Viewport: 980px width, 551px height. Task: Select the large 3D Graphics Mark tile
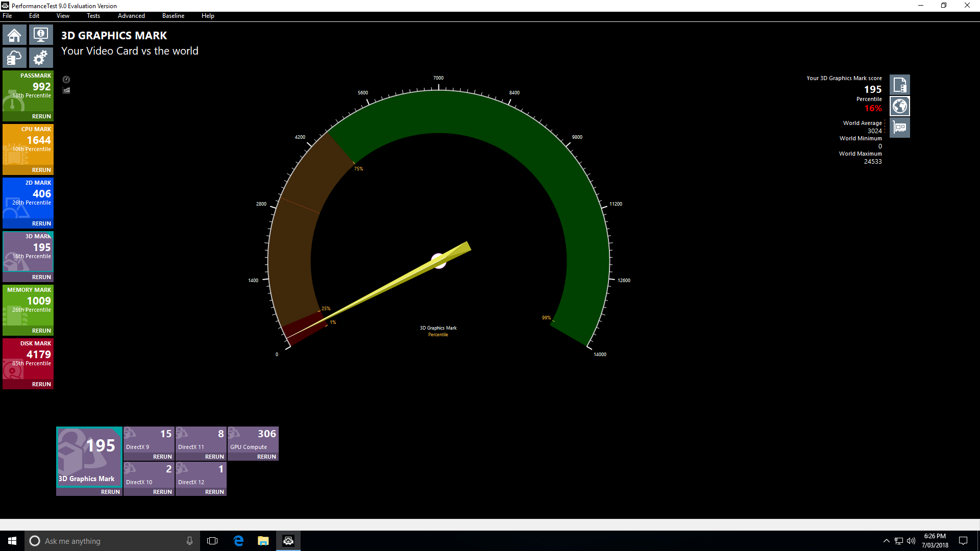(89, 457)
